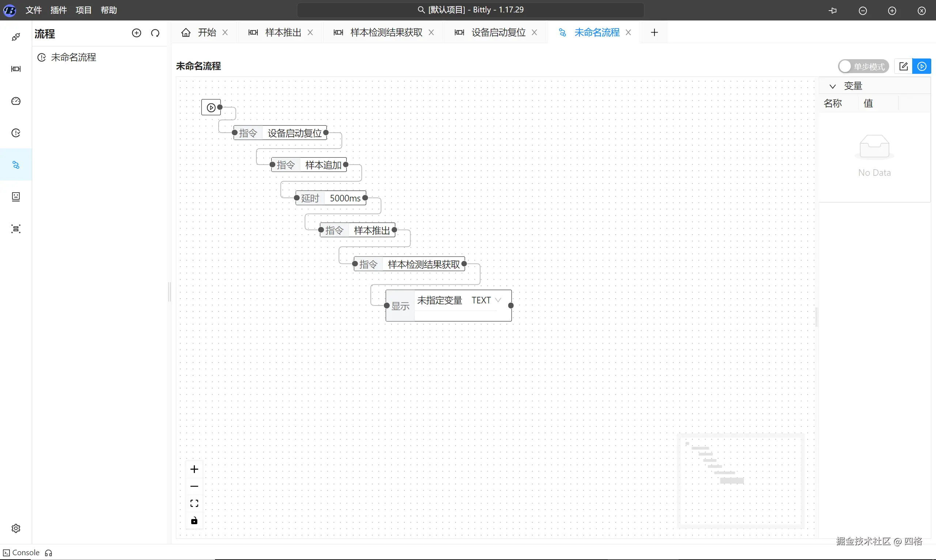Select 未命名流程 in the flow list

(73, 57)
